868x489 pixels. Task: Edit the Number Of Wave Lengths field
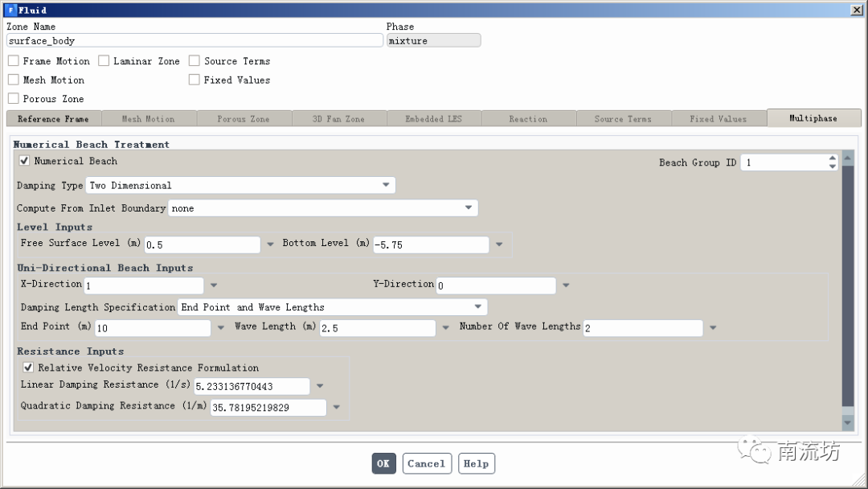click(643, 328)
